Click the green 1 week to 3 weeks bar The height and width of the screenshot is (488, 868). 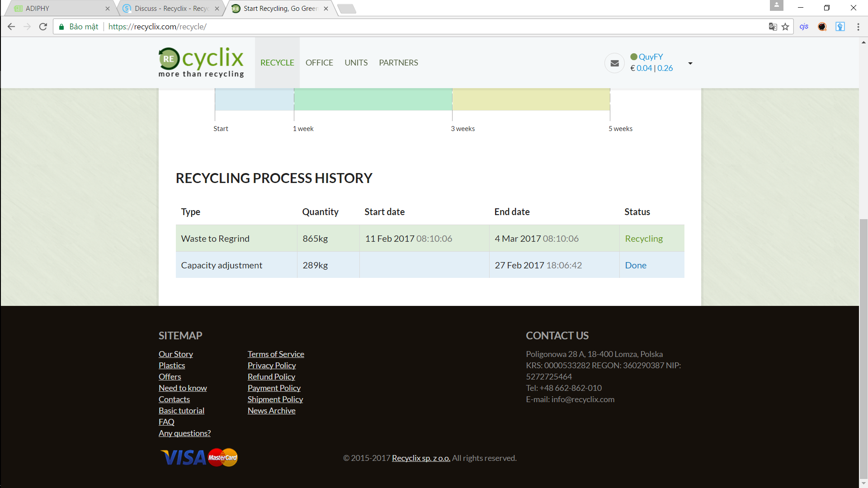(x=373, y=99)
